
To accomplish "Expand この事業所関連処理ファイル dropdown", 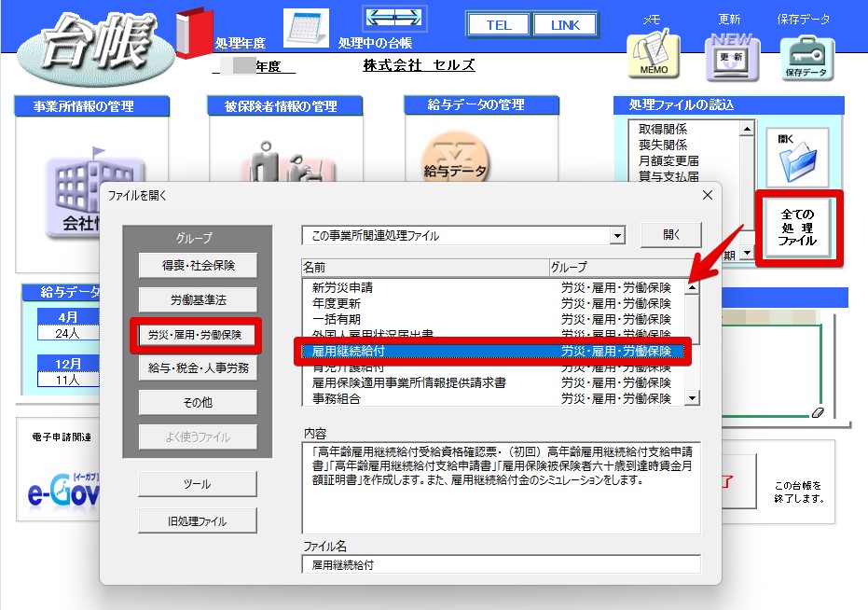I will pyautogui.click(x=617, y=236).
